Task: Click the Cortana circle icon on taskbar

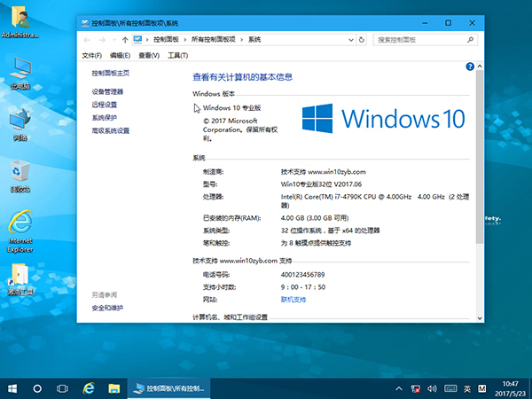Action: tap(37, 388)
